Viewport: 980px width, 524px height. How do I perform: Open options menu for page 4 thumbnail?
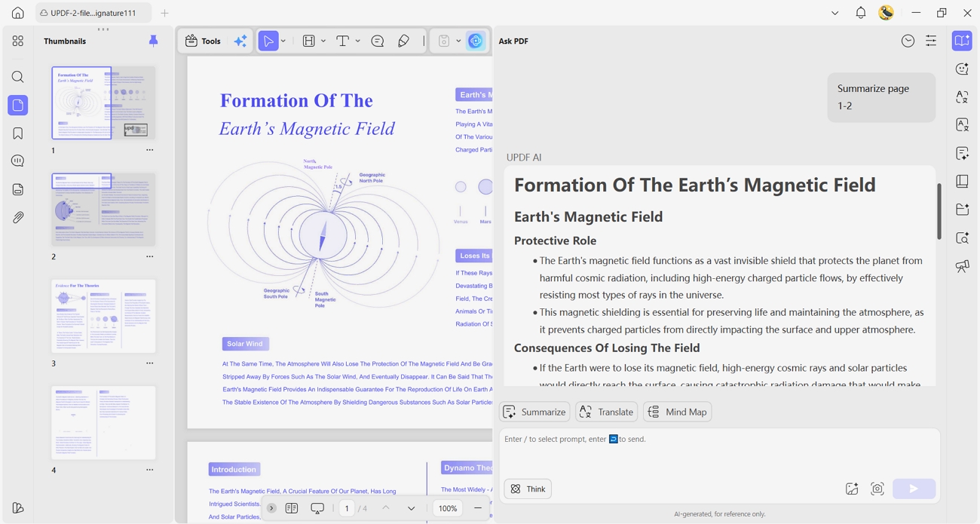[x=150, y=470]
